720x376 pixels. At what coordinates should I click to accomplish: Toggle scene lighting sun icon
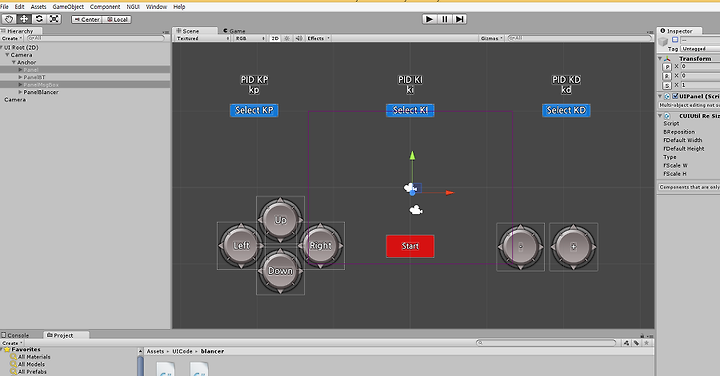(287, 39)
